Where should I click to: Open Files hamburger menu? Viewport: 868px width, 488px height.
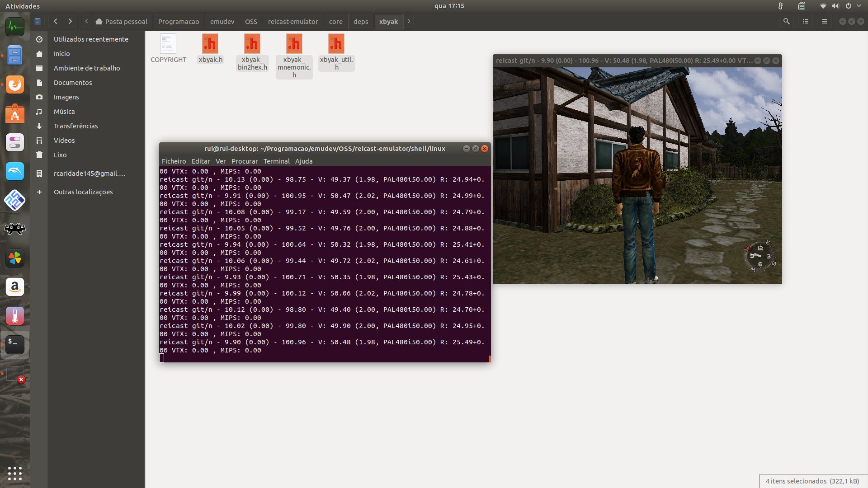point(824,21)
